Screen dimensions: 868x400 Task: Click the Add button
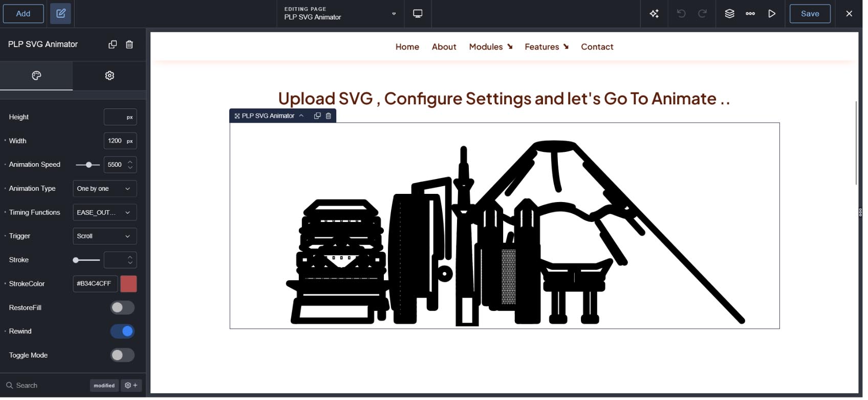tap(23, 14)
